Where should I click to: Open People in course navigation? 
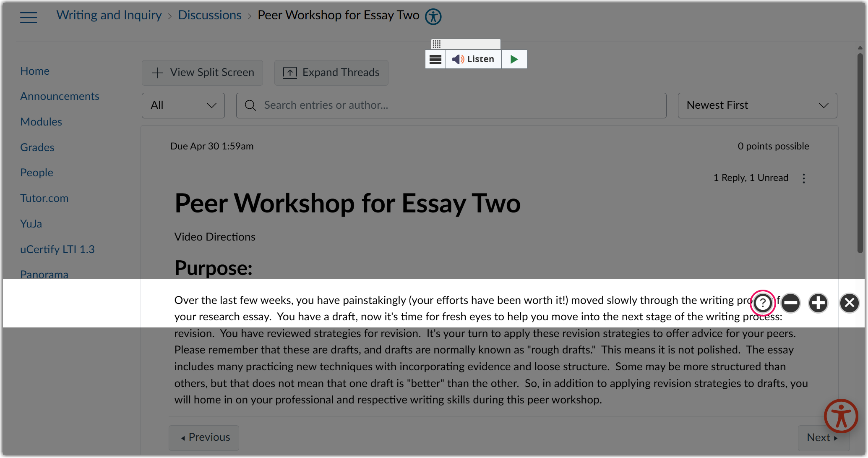[x=36, y=173]
